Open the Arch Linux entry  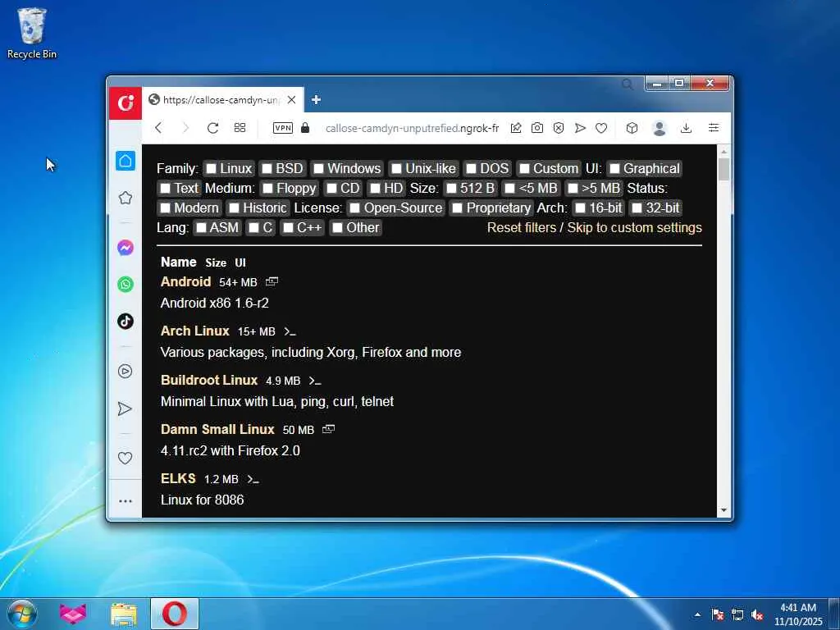pos(195,331)
